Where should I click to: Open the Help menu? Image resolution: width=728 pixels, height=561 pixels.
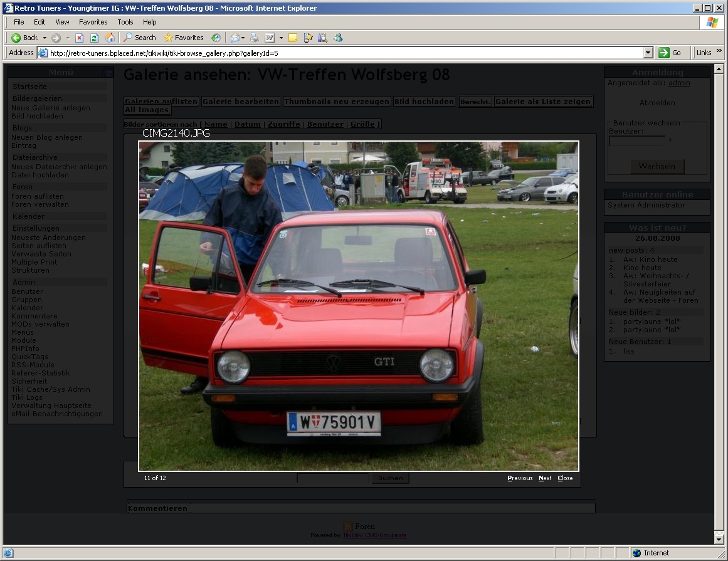coord(149,22)
